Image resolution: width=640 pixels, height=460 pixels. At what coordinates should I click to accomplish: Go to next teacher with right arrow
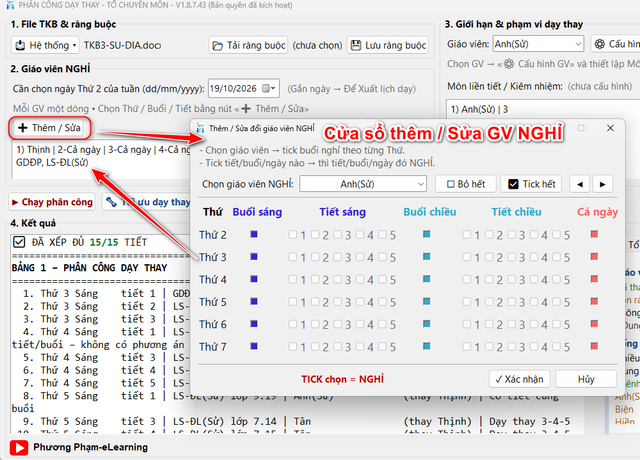602,184
